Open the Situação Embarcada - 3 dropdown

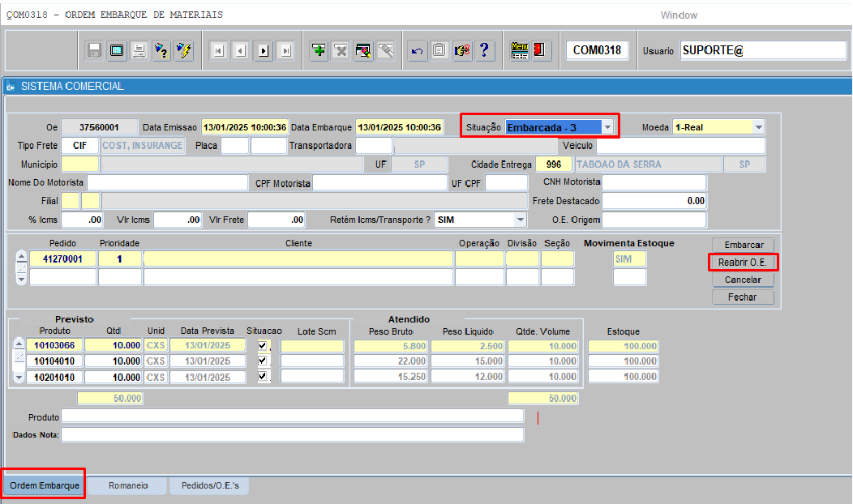607,127
